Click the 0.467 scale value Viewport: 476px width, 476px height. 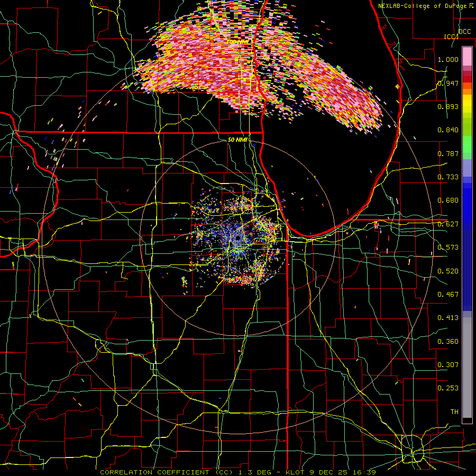(x=448, y=295)
